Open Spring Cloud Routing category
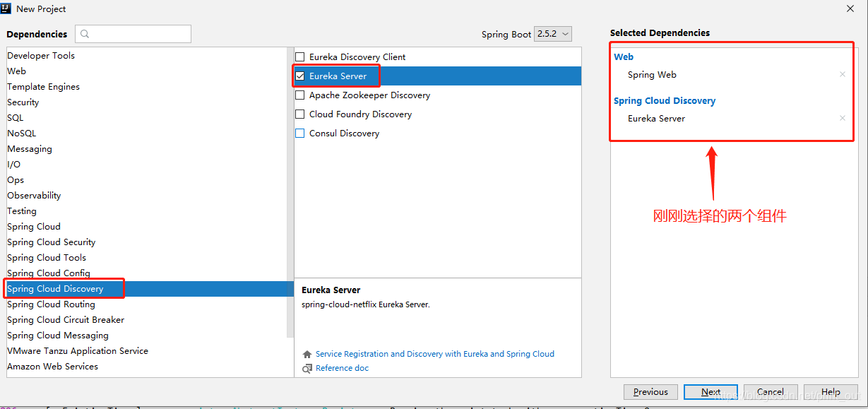 click(146, 304)
